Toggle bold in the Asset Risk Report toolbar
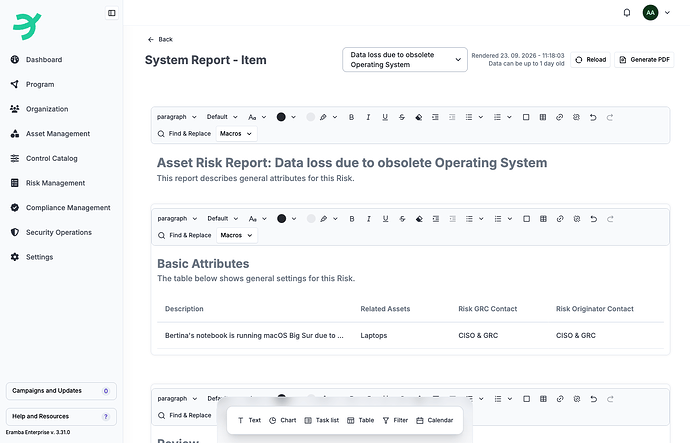The height and width of the screenshot is (443, 690). click(x=351, y=117)
